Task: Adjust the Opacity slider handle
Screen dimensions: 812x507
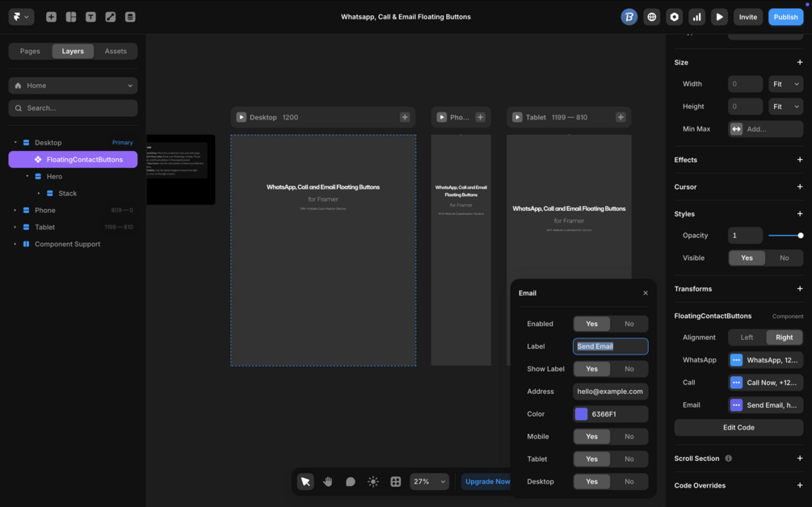Action: click(x=800, y=236)
